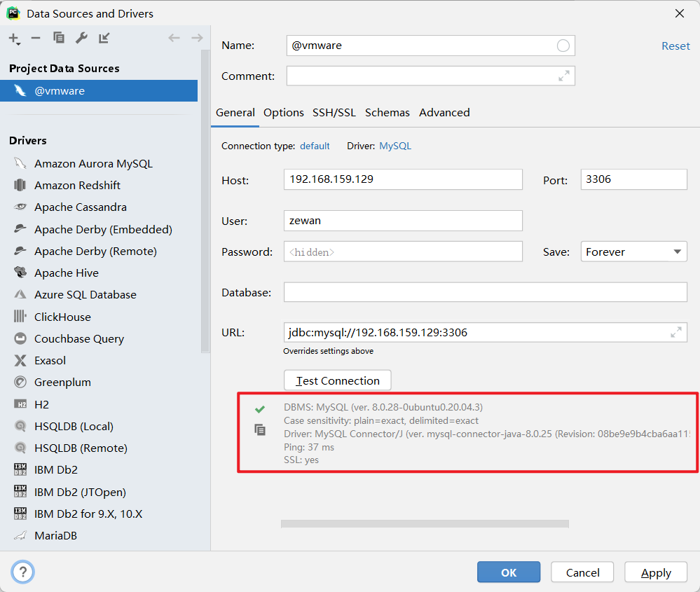Select IBM Db2 for 9.X, 10.X driver

pos(88,514)
